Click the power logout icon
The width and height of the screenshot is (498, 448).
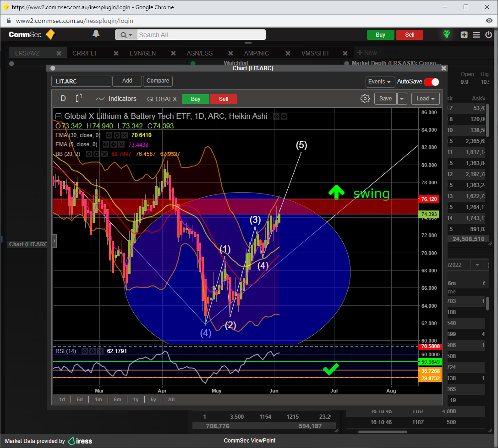click(x=488, y=35)
